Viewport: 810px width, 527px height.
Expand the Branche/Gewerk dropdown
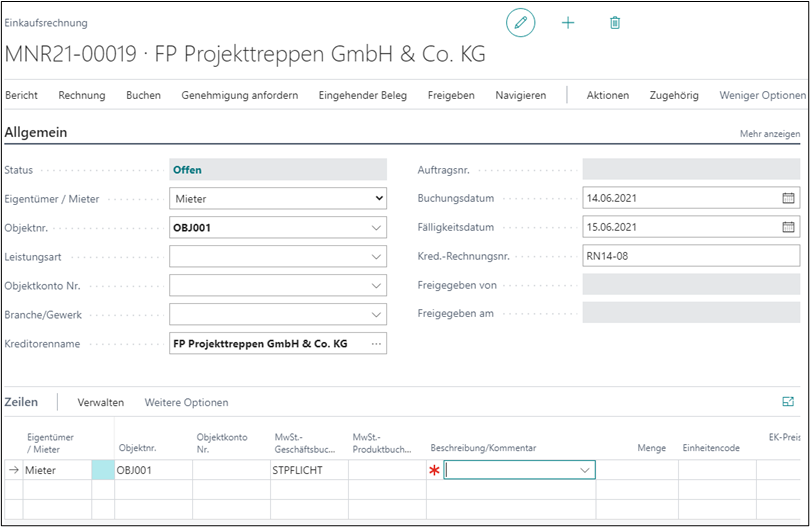pyautogui.click(x=377, y=315)
